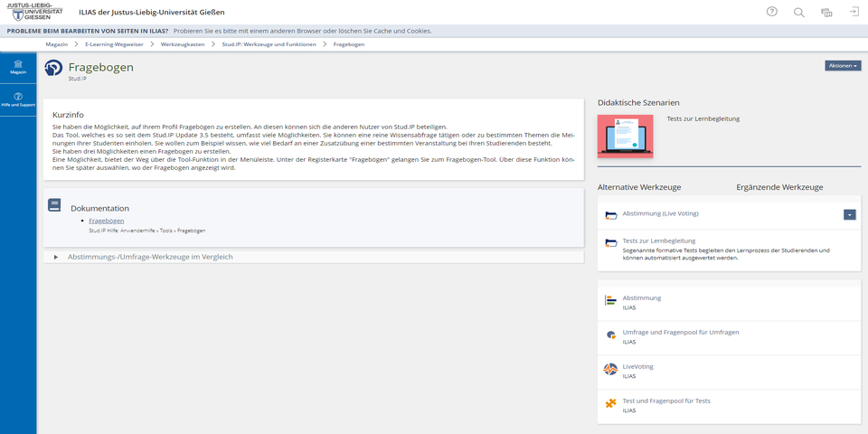Open the Fragebögen documentation link
This screenshot has width=868, height=434.
point(107,221)
